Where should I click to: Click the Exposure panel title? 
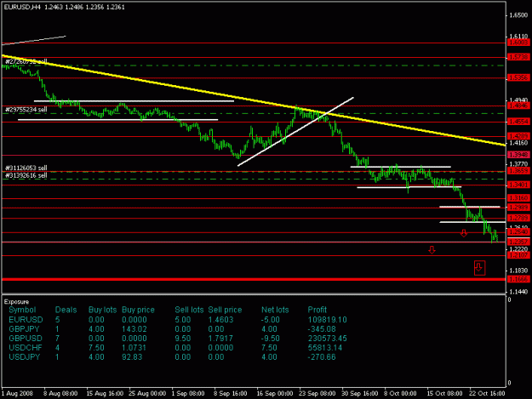(x=17, y=302)
